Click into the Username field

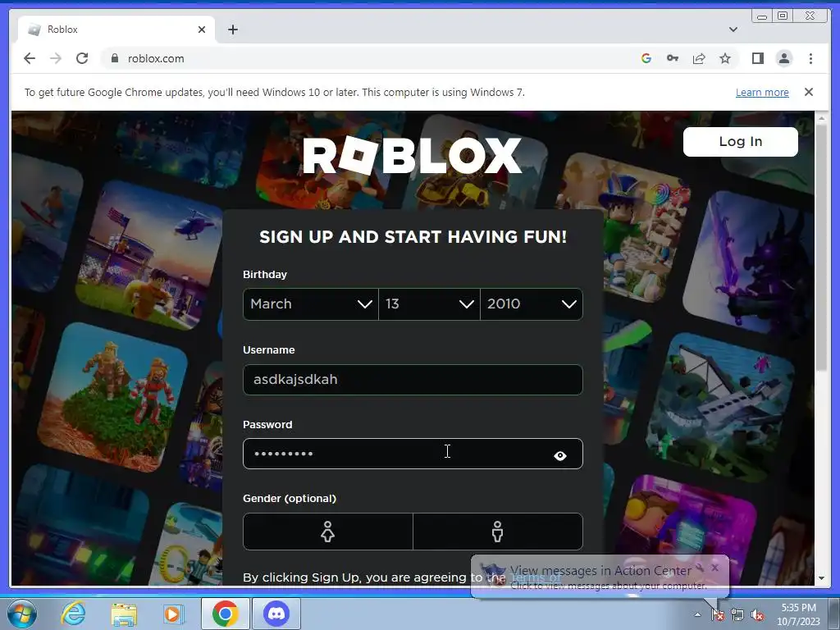pos(413,379)
